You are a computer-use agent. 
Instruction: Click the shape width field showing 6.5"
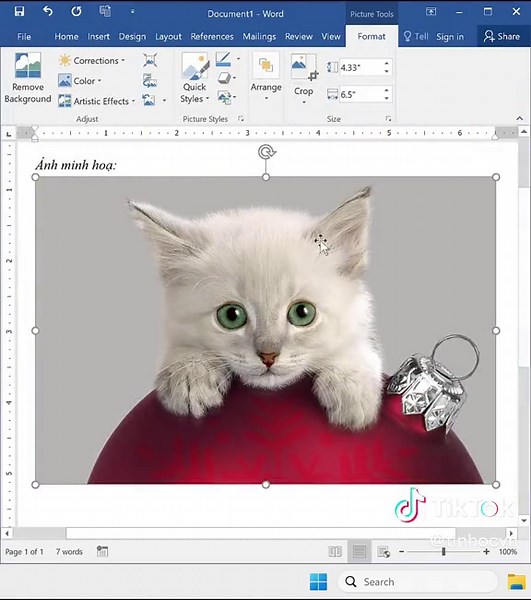[360, 94]
